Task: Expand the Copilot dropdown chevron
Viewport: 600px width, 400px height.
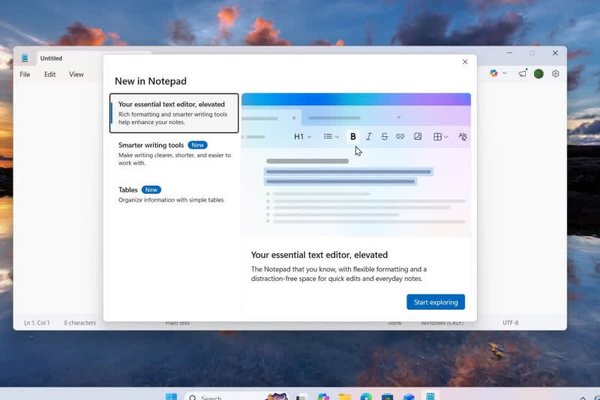Action: click(505, 73)
